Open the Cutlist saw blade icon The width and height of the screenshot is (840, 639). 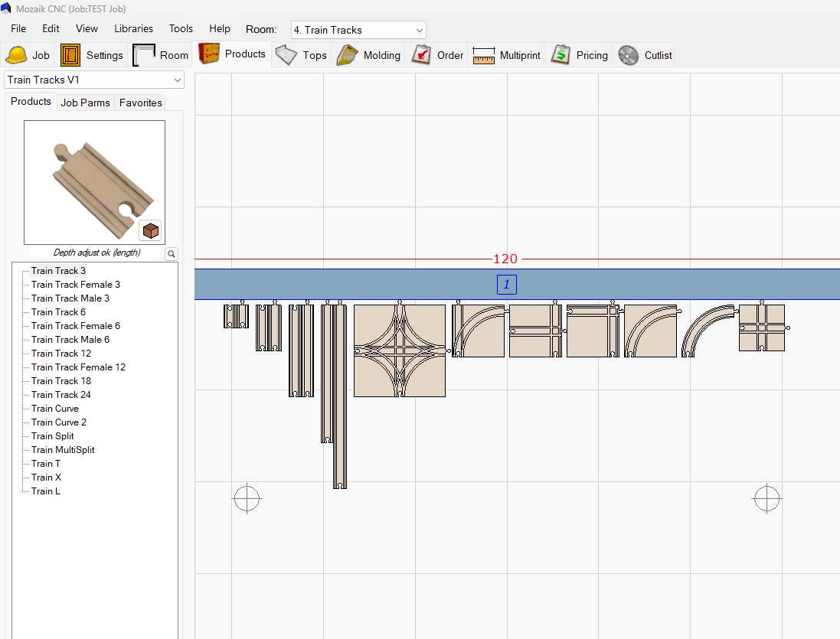[629, 55]
